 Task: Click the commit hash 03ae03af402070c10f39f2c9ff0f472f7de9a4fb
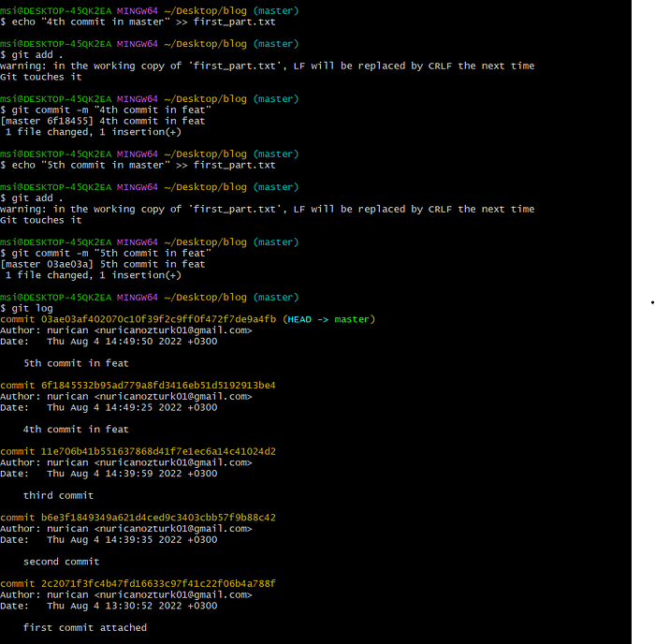point(158,319)
